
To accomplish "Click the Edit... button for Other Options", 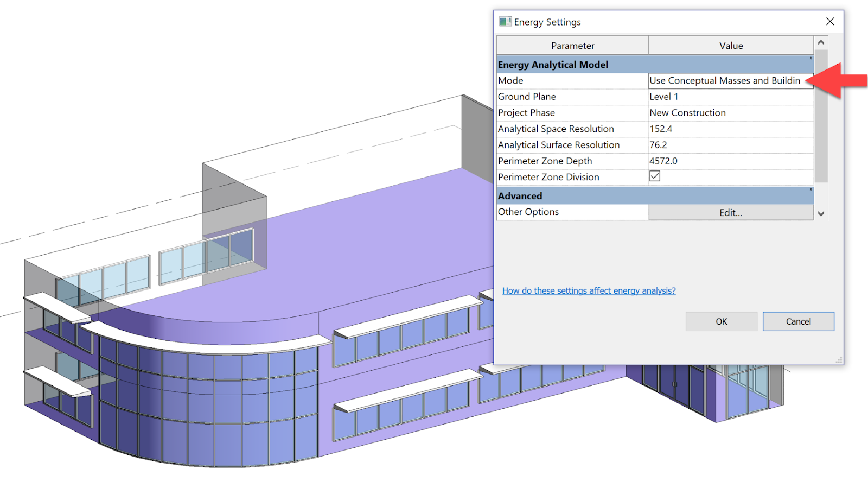I will (731, 212).
